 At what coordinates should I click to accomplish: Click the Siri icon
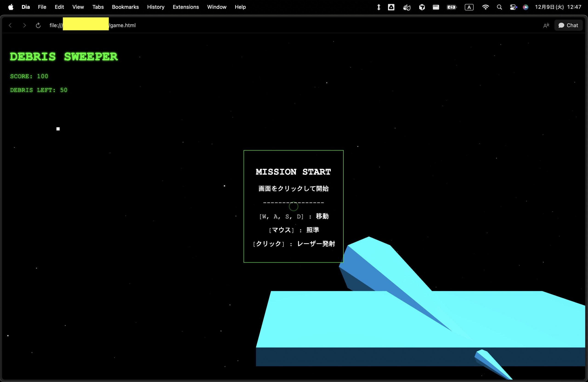(526, 7)
